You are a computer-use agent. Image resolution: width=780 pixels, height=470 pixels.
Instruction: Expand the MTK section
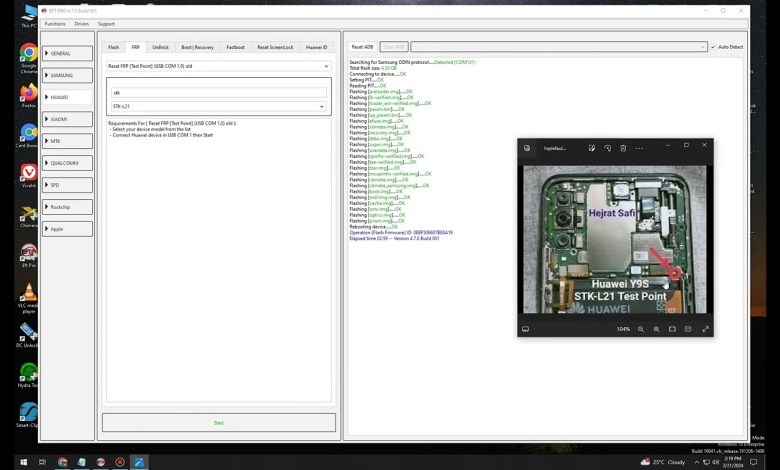point(67,141)
